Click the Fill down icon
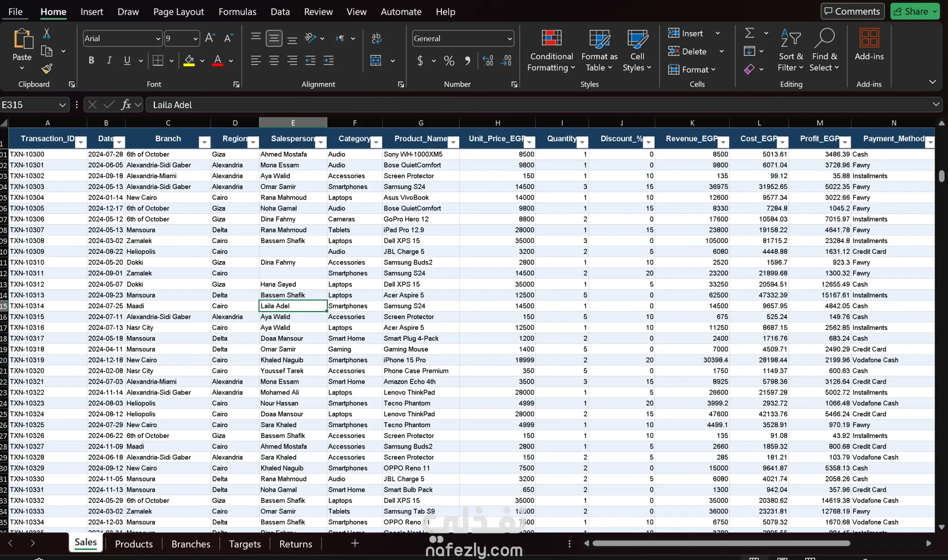 pyautogui.click(x=749, y=51)
